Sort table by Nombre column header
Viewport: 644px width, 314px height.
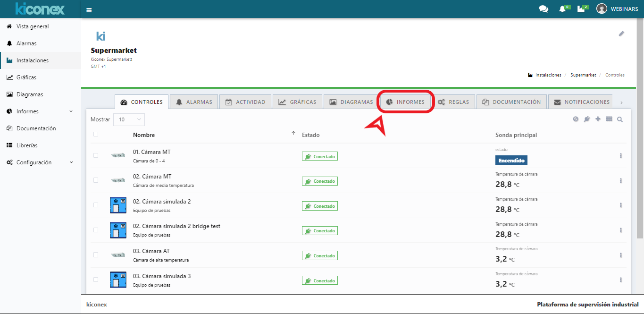pyautogui.click(x=144, y=135)
